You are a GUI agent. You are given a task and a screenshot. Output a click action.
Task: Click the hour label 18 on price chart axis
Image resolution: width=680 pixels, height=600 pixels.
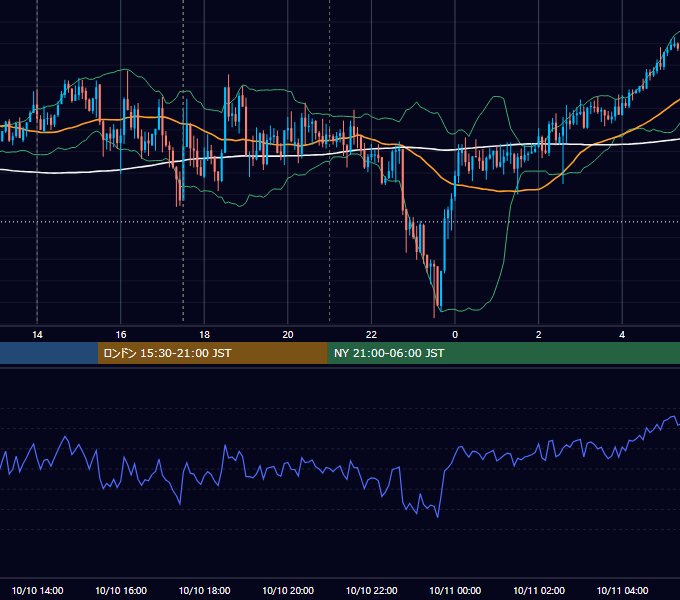click(x=204, y=335)
